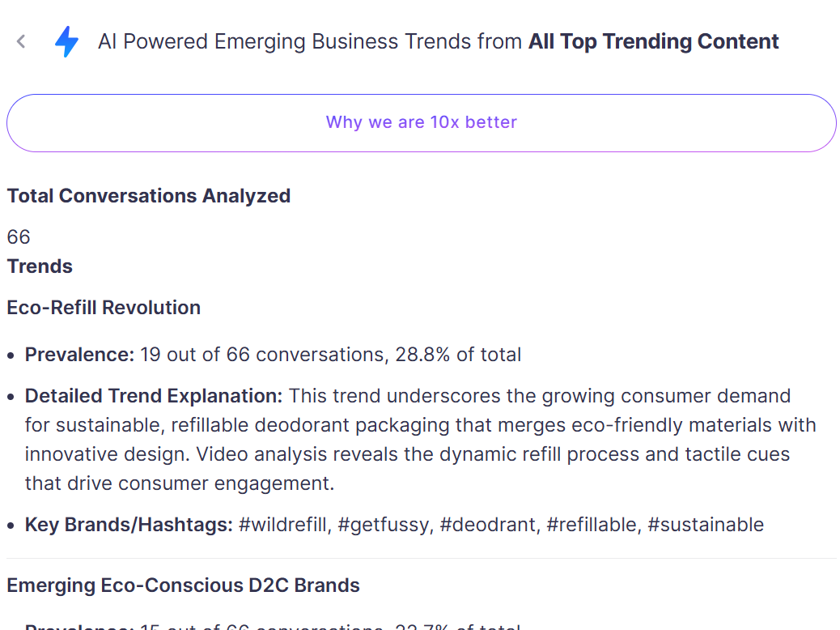Click the #deodrant hashtag
This screenshot has height=630, width=840.
click(488, 525)
